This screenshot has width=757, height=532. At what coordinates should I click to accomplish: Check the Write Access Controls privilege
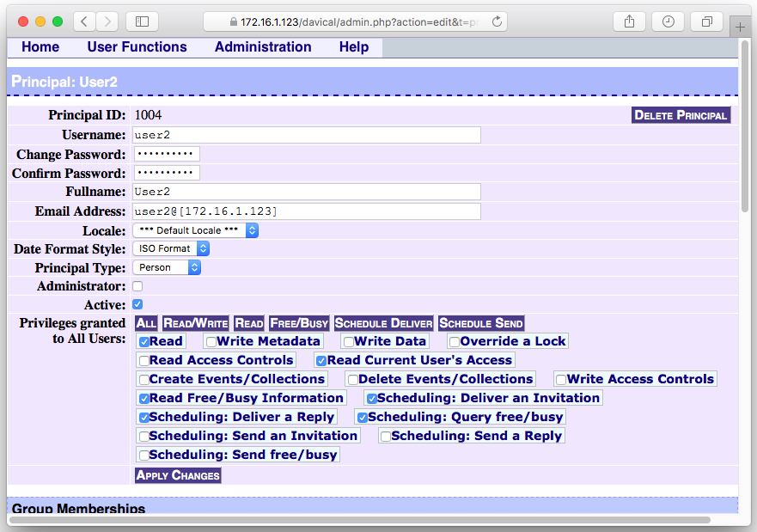coord(561,380)
